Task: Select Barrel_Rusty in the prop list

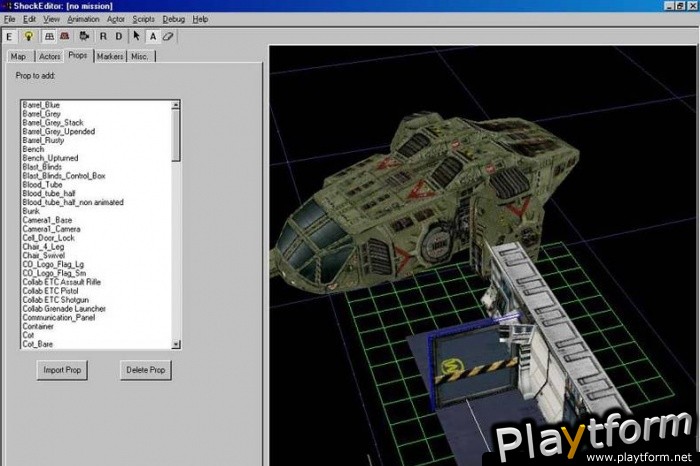Action: pos(43,140)
